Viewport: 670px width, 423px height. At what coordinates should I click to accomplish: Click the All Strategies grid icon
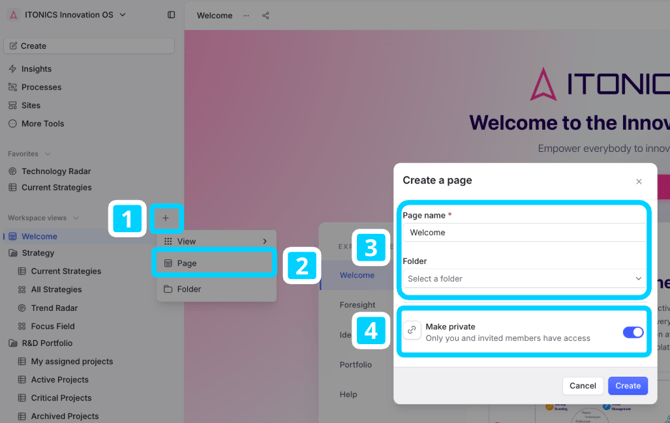point(22,290)
